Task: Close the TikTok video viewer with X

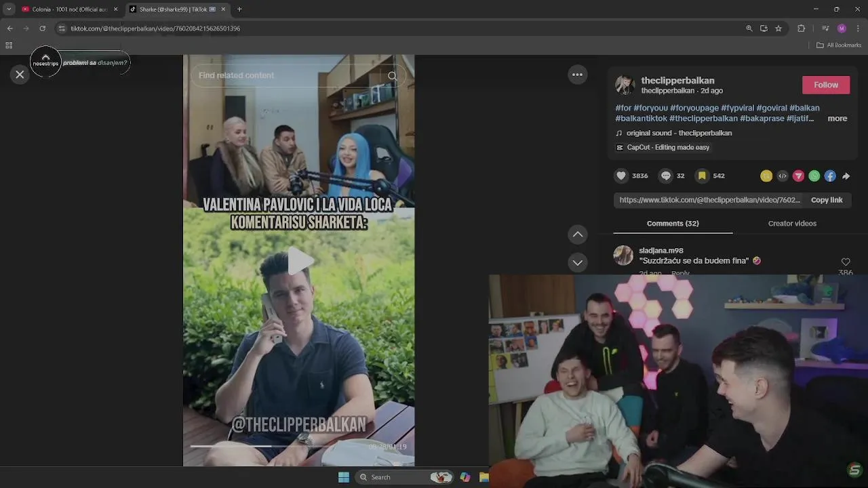Action: click(20, 75)
